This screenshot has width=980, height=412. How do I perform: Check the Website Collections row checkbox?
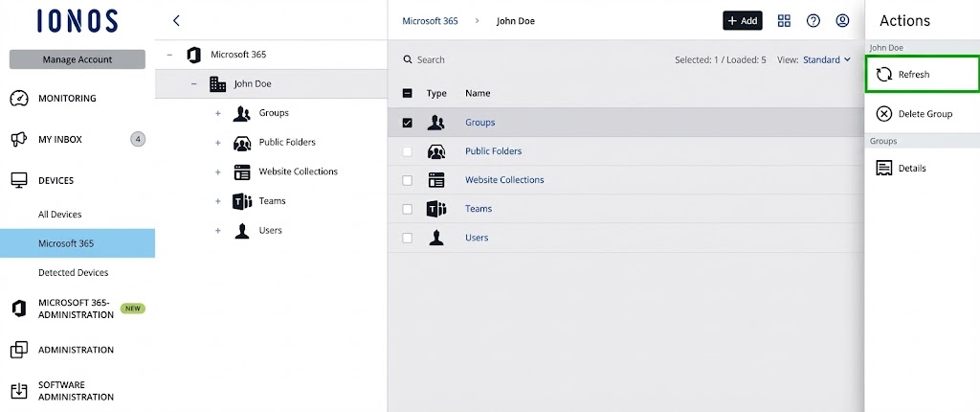(x=408, y=180)
